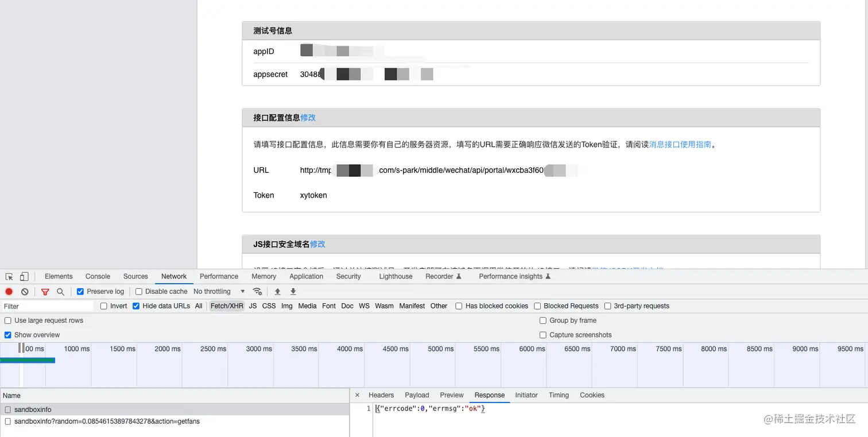Filter requests by Media
Screen dimensions: 868x437
[307, 306]
